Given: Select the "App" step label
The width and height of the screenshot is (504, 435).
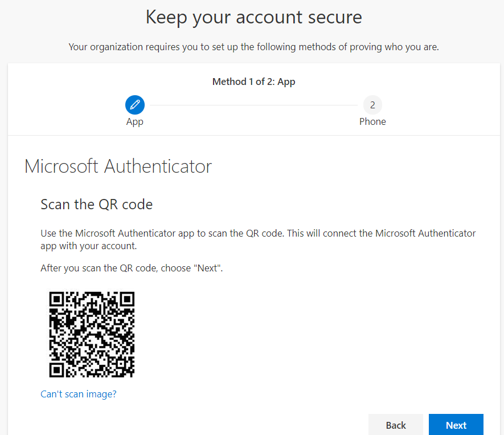Looking at the screenshot, I should pos(134,121).
